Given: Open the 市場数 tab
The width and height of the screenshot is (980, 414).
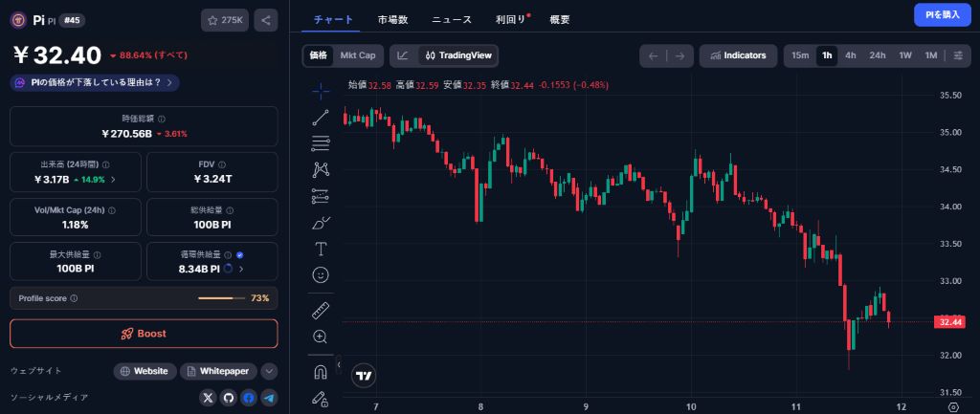Looking at the screenshot, I should (x=393, y=20).
